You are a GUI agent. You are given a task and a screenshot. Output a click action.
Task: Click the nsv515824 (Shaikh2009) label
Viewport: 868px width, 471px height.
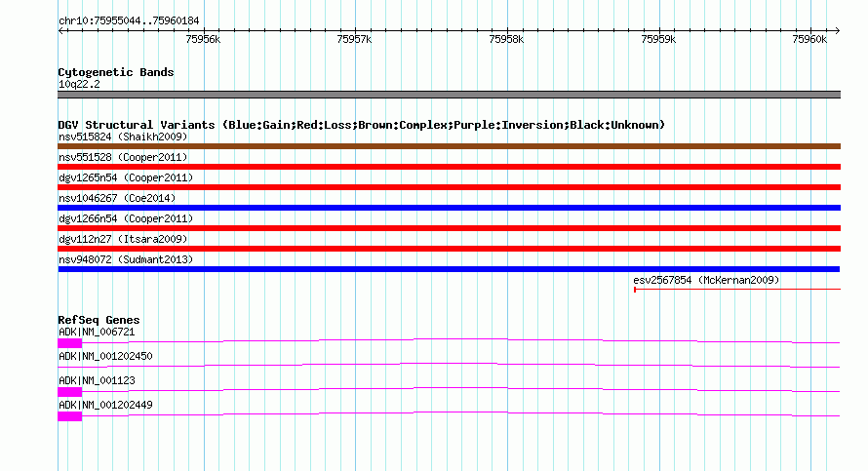tap(123, 137)
